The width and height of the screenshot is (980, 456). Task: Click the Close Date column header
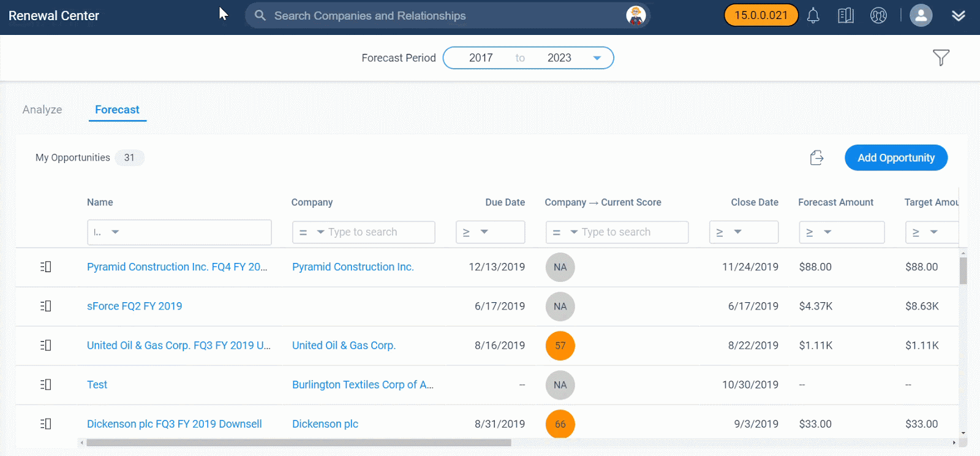click(755, 202)
